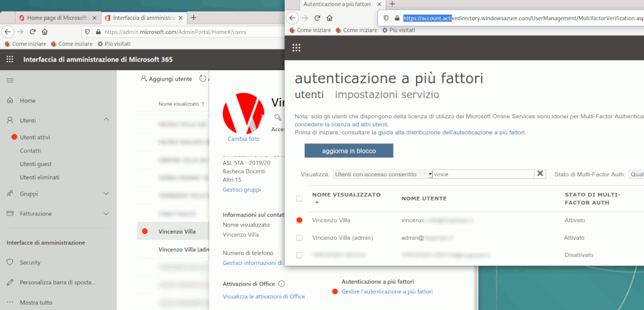644x310 pixels.
Task: Click home button in admin.microsoft.com browser window
Action: click(45, 32)
